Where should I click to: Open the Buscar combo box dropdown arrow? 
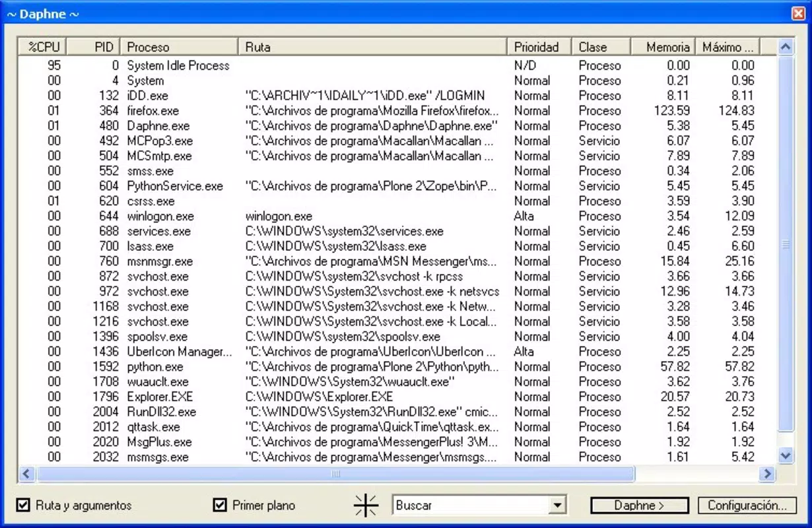pos(558,506)
